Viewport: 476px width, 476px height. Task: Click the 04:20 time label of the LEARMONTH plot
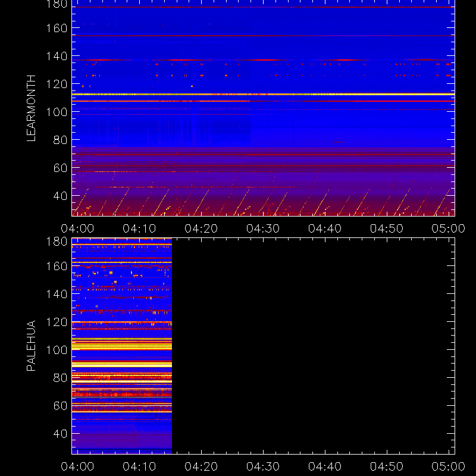coord(201,228)
